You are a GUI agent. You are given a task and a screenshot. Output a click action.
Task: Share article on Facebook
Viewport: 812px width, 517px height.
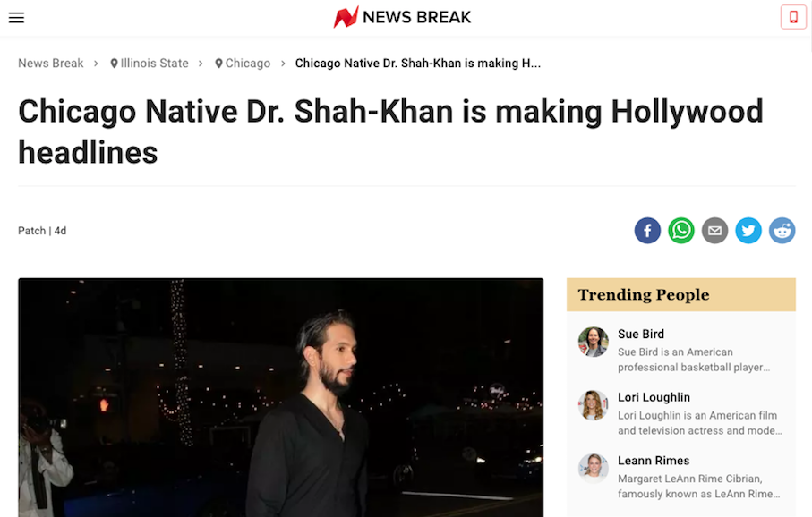pyautogui.click(x=647, y=231)
